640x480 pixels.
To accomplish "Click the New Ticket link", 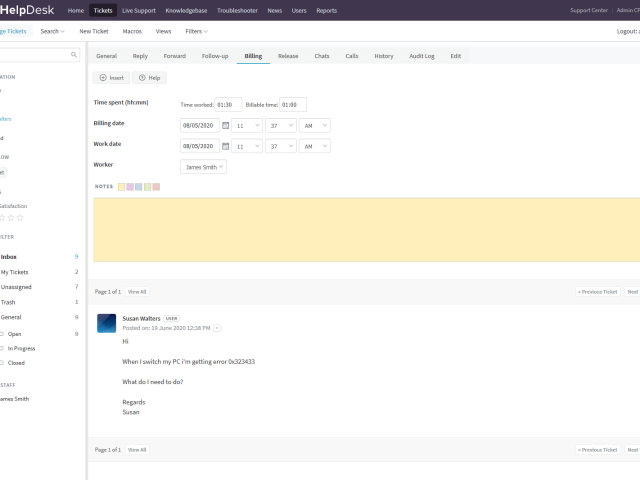I will 94,31.
